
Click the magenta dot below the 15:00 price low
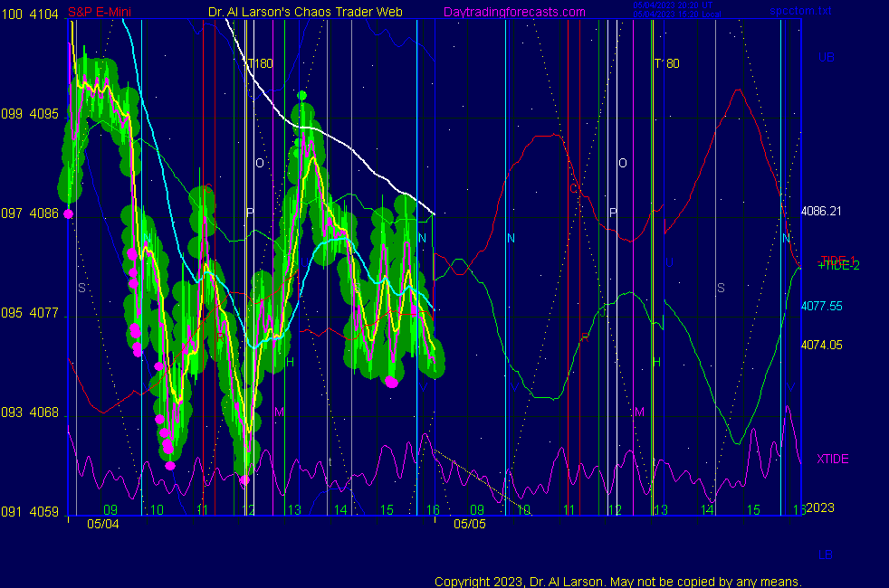(x=392, y=383)
